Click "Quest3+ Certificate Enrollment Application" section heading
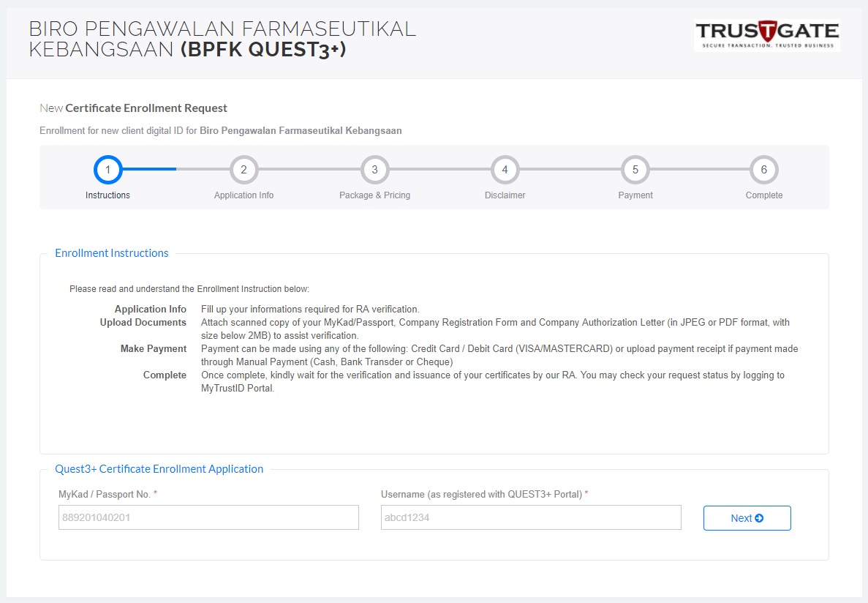The height and width of the screenshot is (603, 868). click(x=159, y=469)
